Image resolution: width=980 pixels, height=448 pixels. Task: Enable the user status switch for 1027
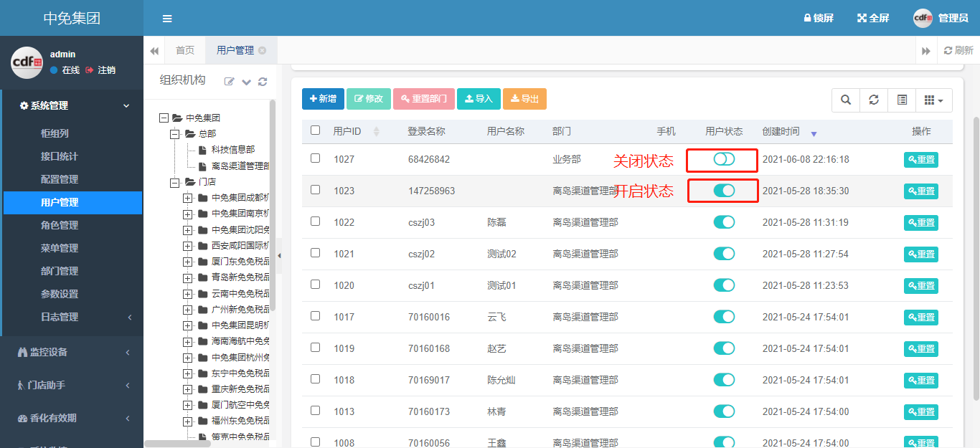point(724,159)
